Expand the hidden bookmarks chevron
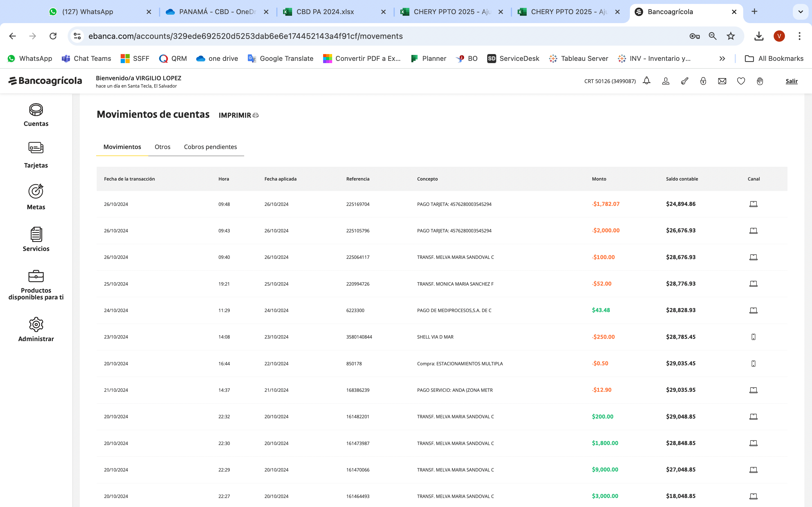Viewport: 812px width, 507px height. (722, 59)
